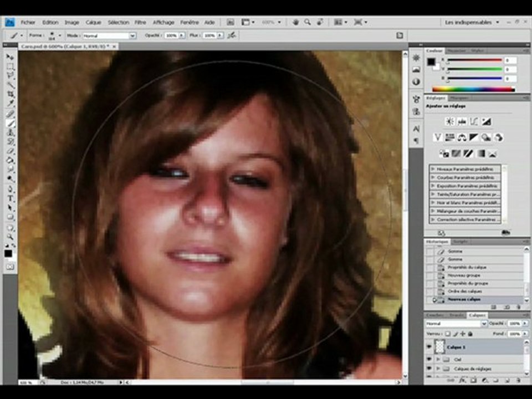Viewport: 532px width, 399px height.
Task: Switch to the Scripts tab
Action: (460, 242)
